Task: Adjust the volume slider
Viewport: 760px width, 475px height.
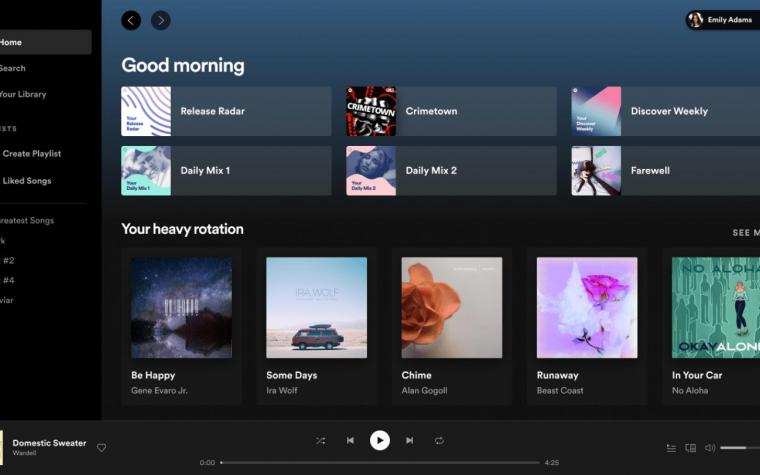Action: click(x=740, y=448)
